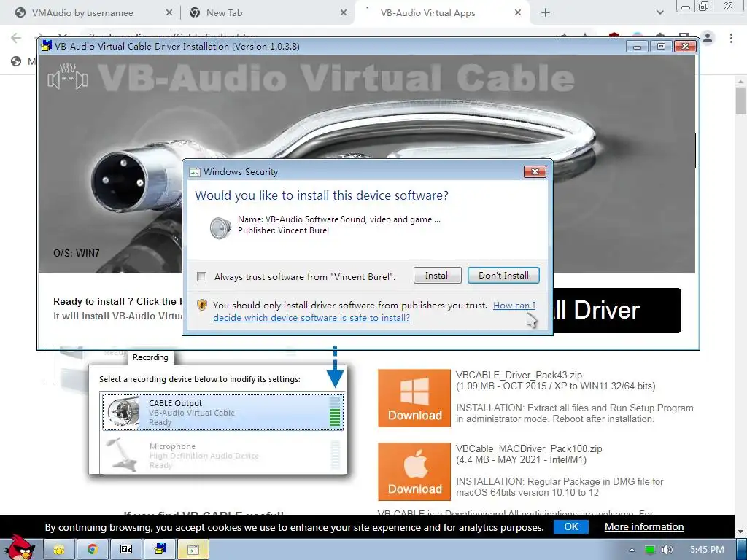
Task: Click the Chrome profile avatar icon
Action: pyautogui.click(x=708, y=38)
